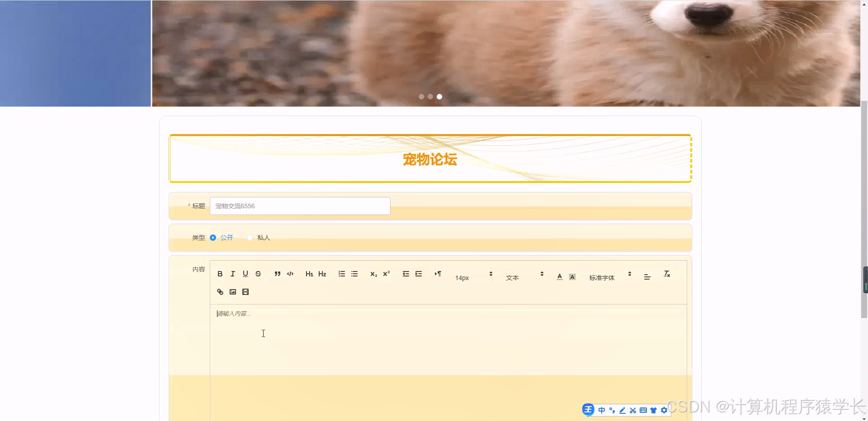Apply subscript formatting
This screenshot has width=868, height=421.
pyautogui.click(x=373, y=274)
